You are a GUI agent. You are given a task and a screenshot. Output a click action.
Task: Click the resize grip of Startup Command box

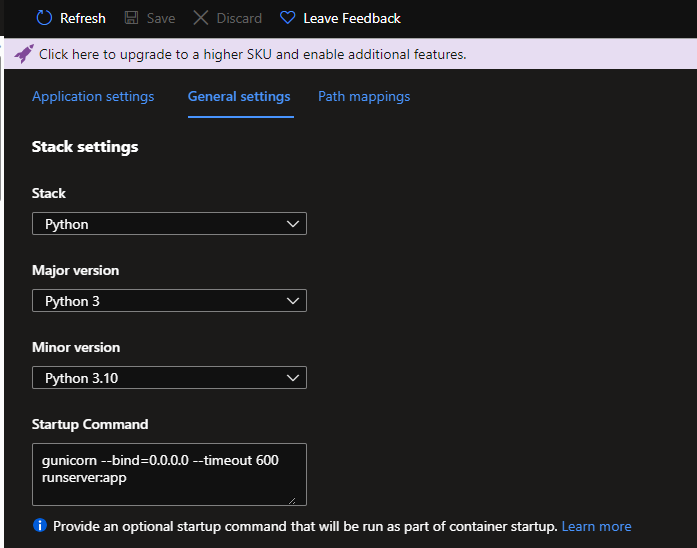[292, 500]
